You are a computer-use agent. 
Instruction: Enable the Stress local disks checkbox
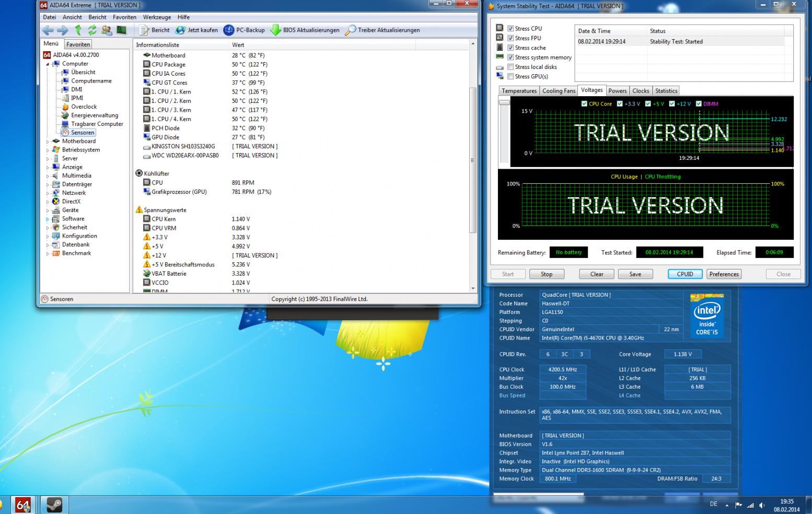[511, 67]
